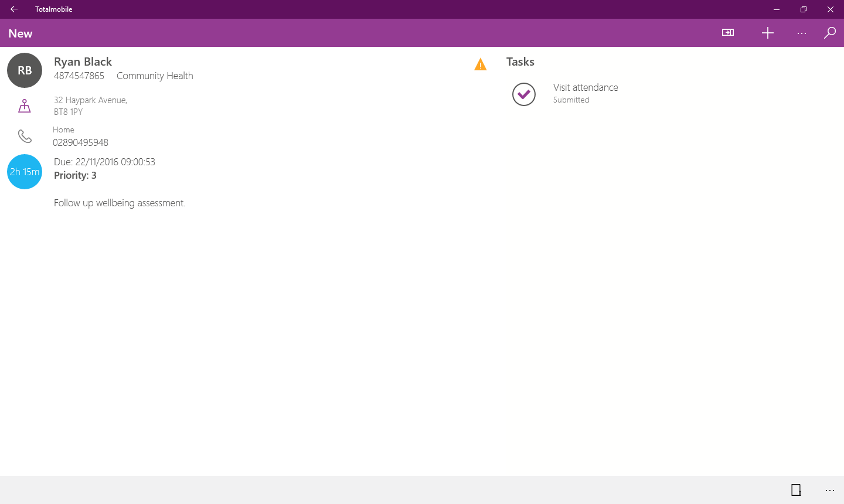Restore down the Totalmobile window
Screen dimensions: 844x504
point(804,9)
